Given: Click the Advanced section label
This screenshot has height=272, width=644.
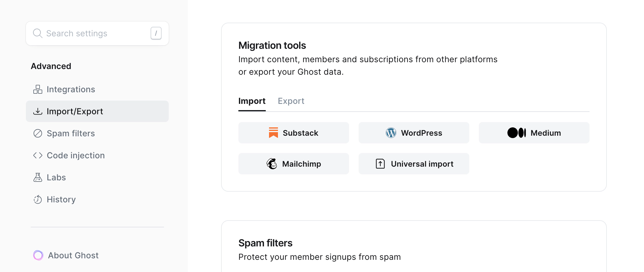Looking at the screenshot, I should [x=51, y=66].
